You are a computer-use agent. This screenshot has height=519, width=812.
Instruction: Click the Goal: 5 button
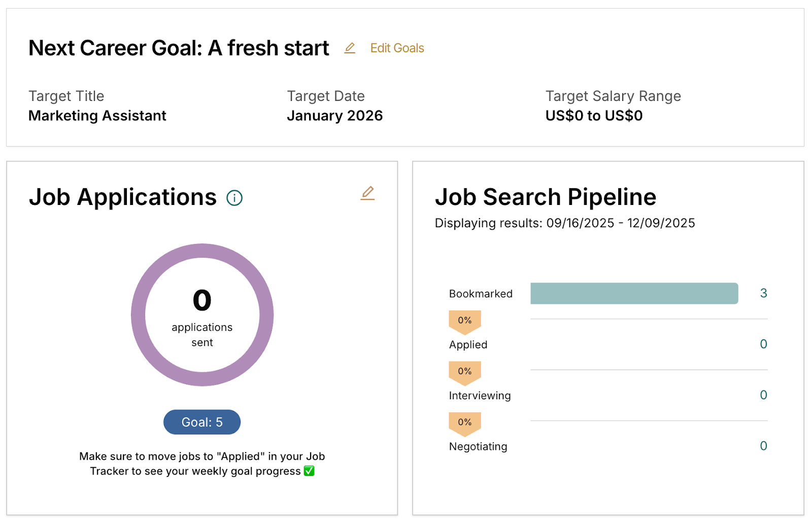click(202, 422)
